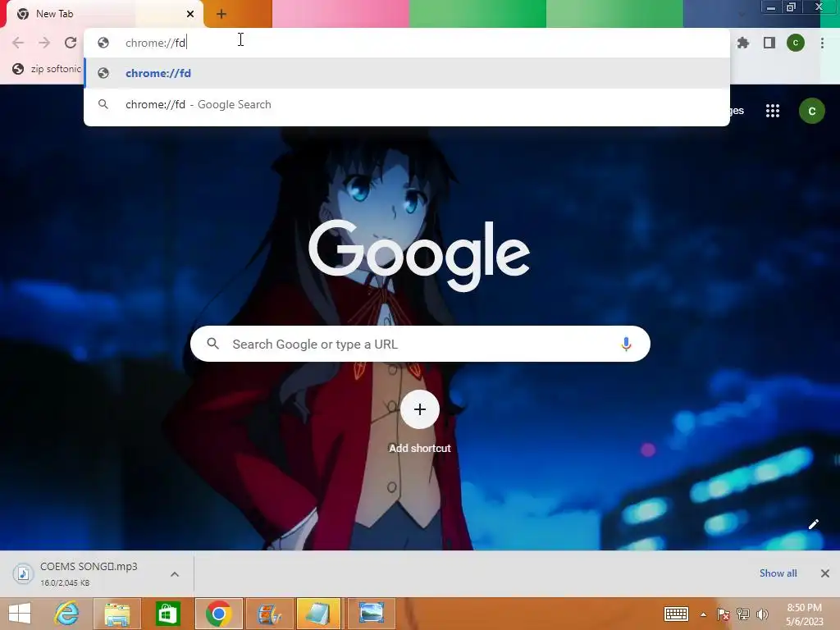Viewport: 840px width, 630px height.
Task: Click the browser back arrow
Action: (x=18, y=43)
